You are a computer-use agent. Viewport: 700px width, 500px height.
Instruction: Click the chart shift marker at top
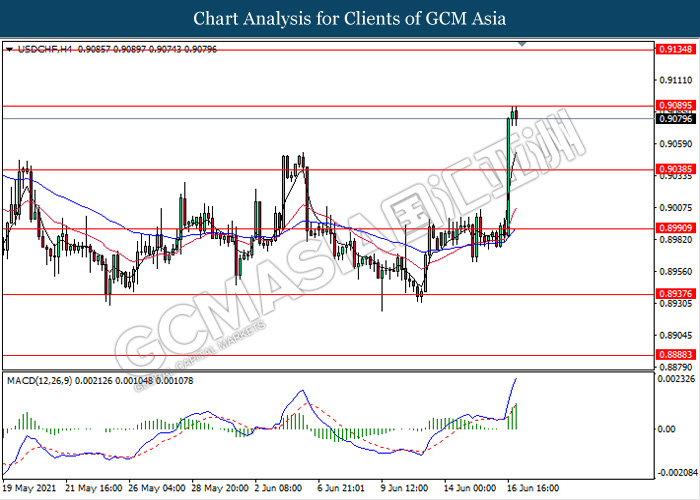point(519,46)
